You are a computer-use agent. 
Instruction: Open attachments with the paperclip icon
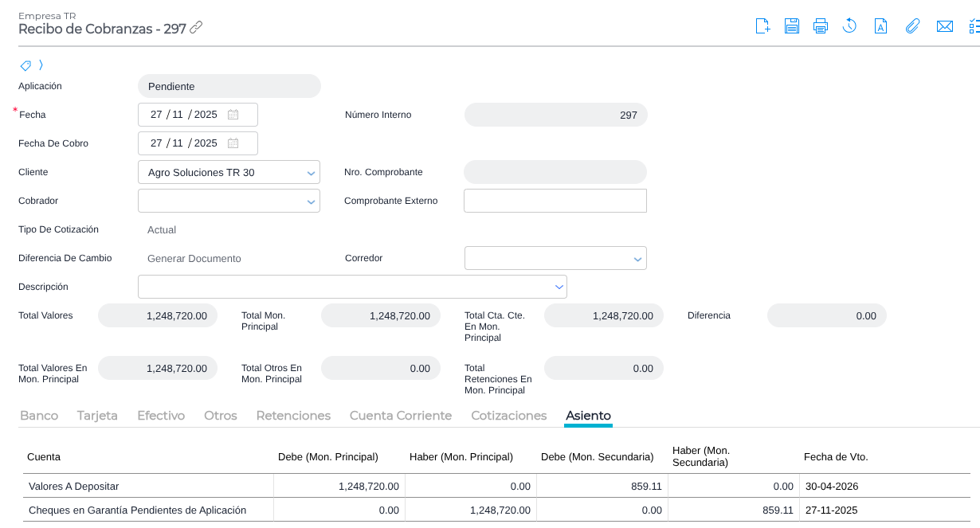[912, 26]
